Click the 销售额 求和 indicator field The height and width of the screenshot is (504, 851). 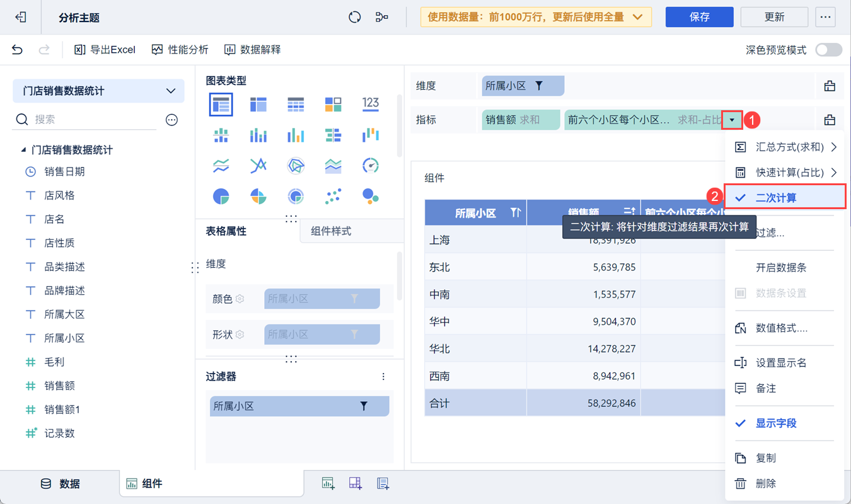(521, 120)
